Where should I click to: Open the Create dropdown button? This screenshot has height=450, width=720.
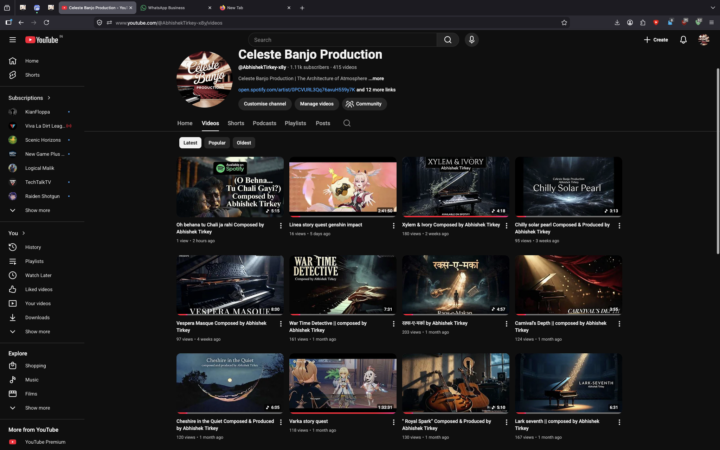pos(656,40)
